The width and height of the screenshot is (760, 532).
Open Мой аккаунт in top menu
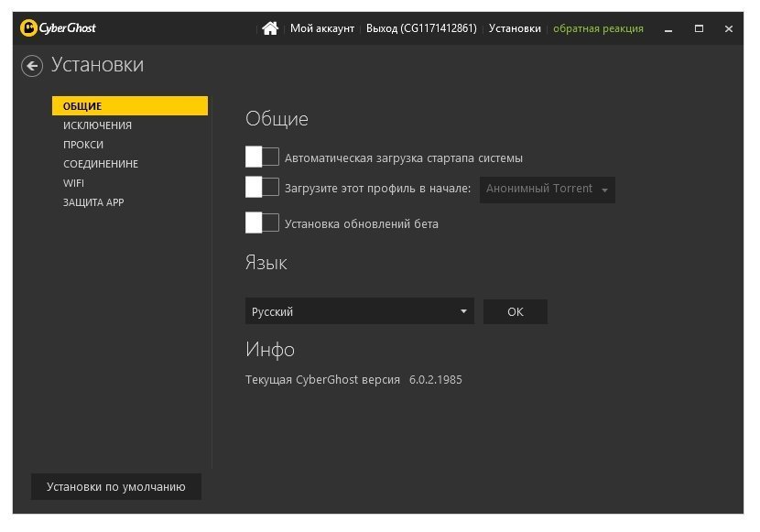pyautogui.click(x=321, y=28)
